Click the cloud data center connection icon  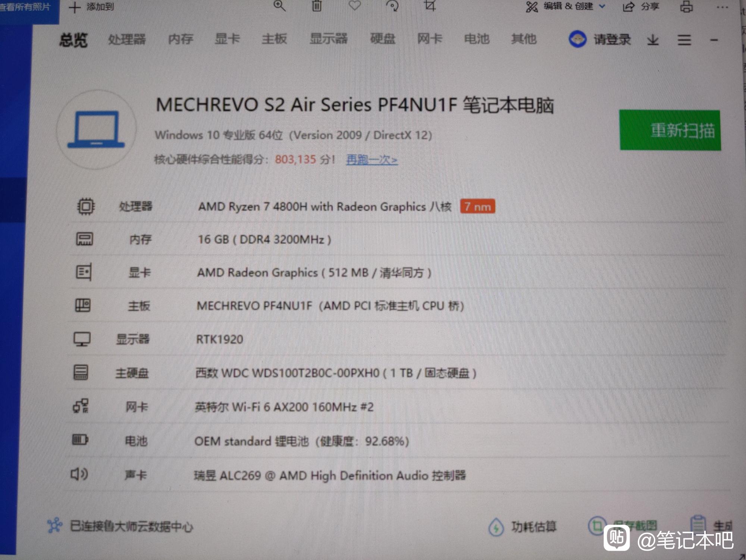coord(55,526)
